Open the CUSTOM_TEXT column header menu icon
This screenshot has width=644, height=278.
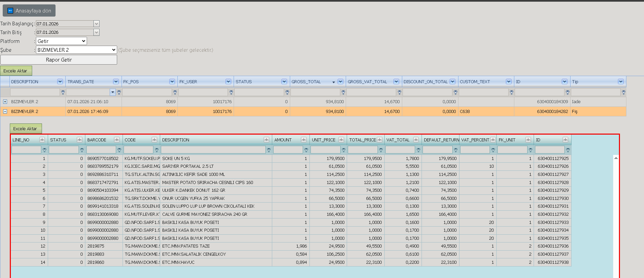point(509,82)
